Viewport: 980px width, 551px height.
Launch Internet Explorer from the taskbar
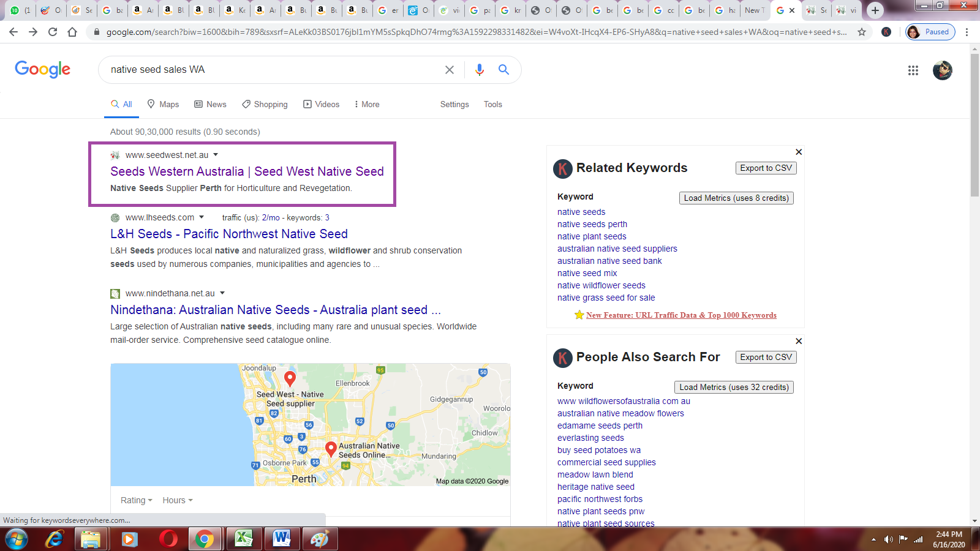55,539
